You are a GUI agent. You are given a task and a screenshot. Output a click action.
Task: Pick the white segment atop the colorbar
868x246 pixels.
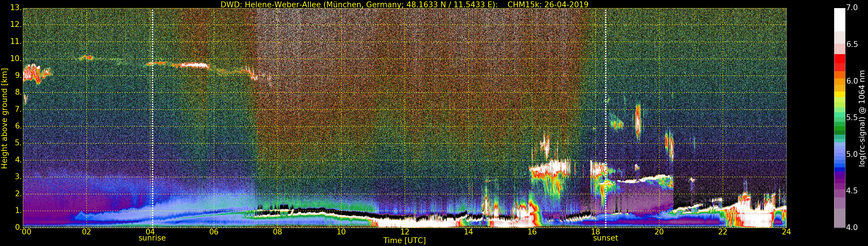coord(839,20)
